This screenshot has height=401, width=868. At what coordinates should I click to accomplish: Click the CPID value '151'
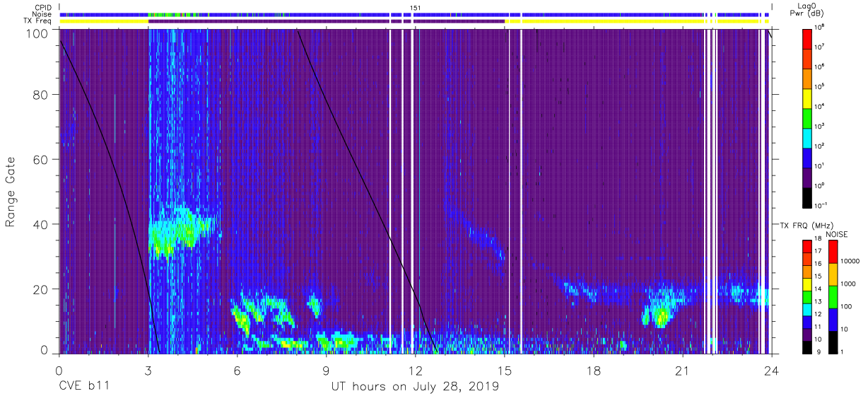coord(416,8)
